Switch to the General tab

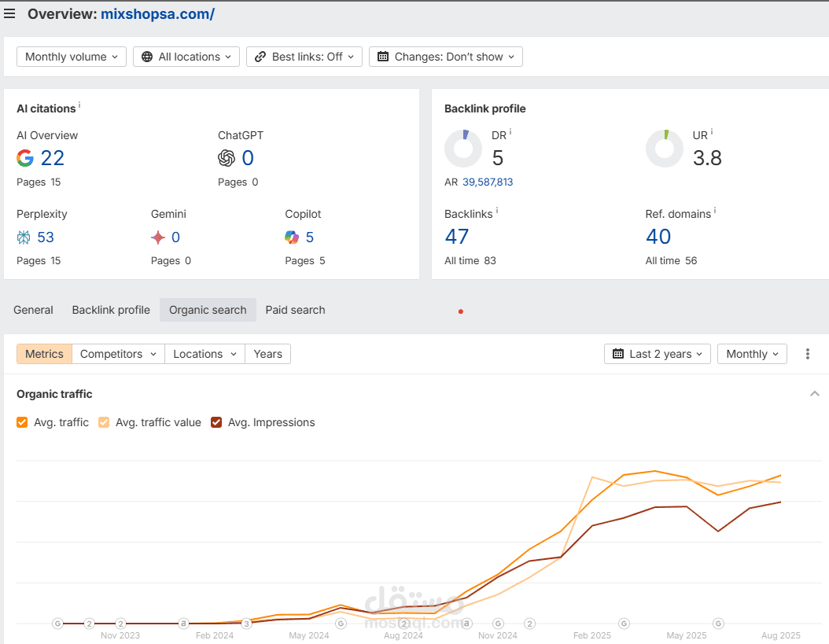(x=33, y=310)
